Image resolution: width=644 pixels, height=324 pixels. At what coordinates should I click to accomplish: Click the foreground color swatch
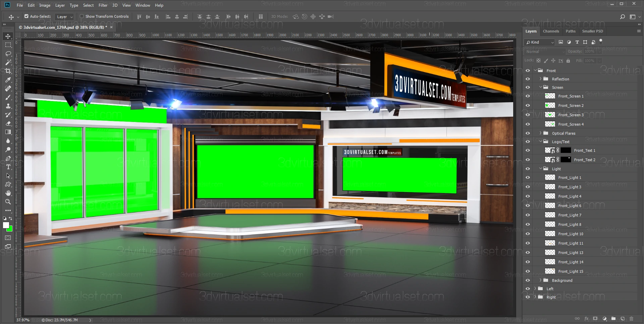[6, 225]
